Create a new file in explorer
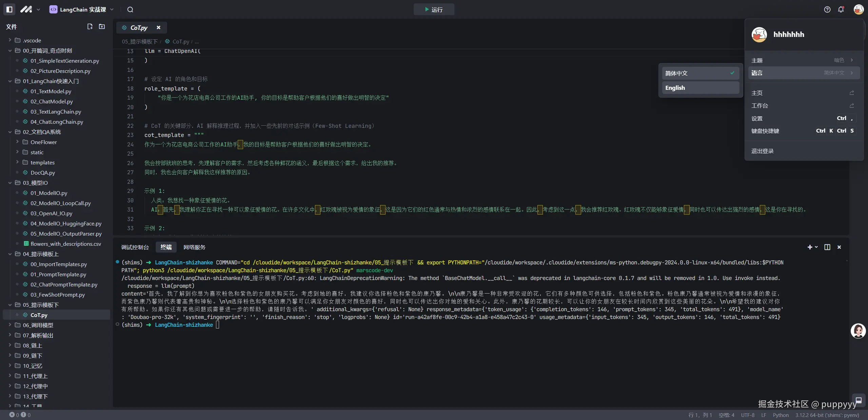 click(x=90, y=26)
